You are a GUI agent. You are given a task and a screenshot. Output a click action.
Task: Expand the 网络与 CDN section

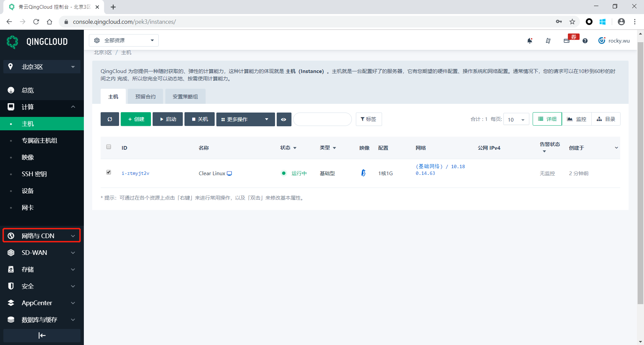42,236
